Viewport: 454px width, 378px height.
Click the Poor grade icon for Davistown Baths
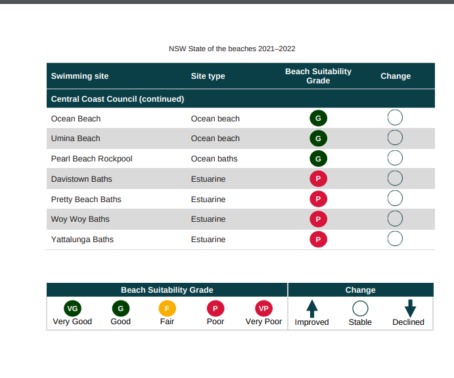coord(318,179)
